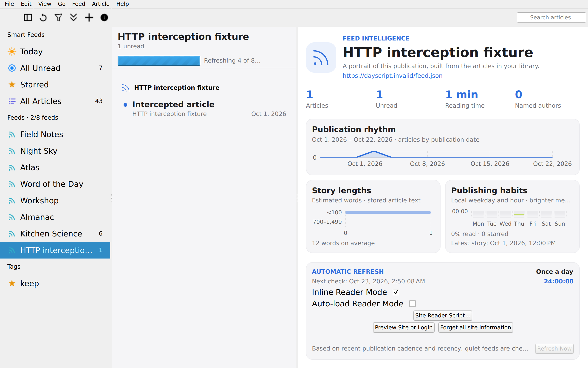588x368 pixels.
Task: Open the Word of the Day feed
Action: point(55,184)
